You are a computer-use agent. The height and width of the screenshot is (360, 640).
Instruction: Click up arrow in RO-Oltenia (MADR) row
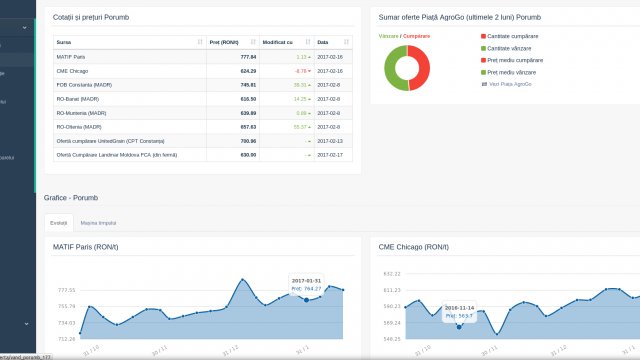309,127
